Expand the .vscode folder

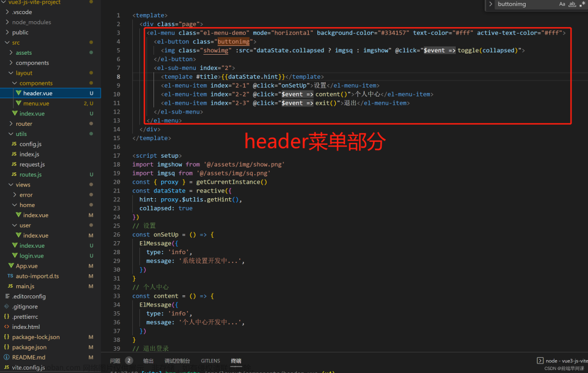click(x=7, y=12)
